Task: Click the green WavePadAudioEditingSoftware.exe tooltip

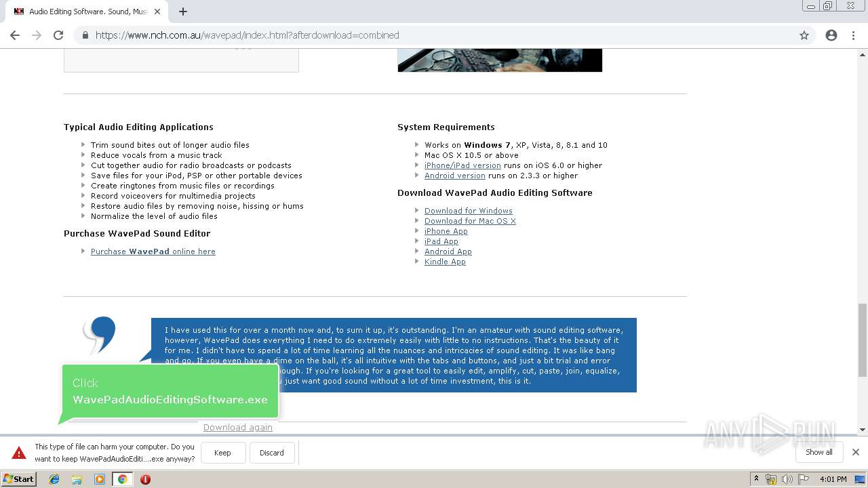Action: (x=170, y=392)
